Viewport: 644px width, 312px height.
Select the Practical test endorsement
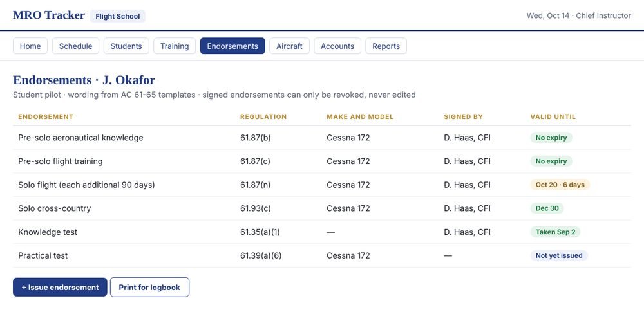[322, 256]
